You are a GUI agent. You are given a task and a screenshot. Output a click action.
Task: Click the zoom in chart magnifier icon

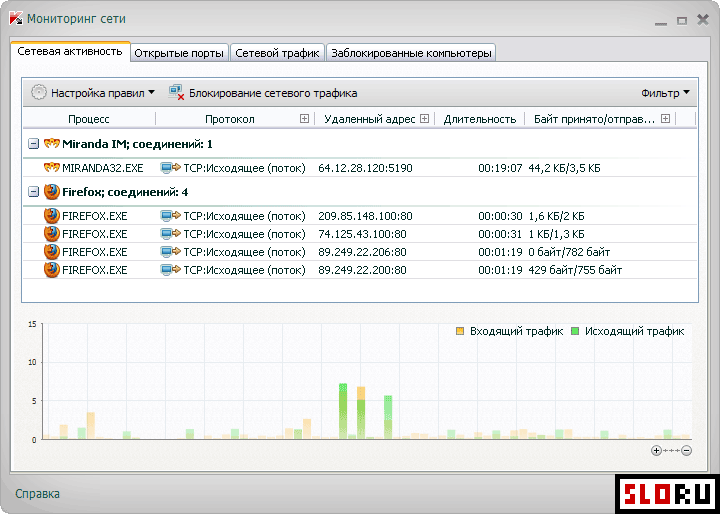[x=657, y=450]
